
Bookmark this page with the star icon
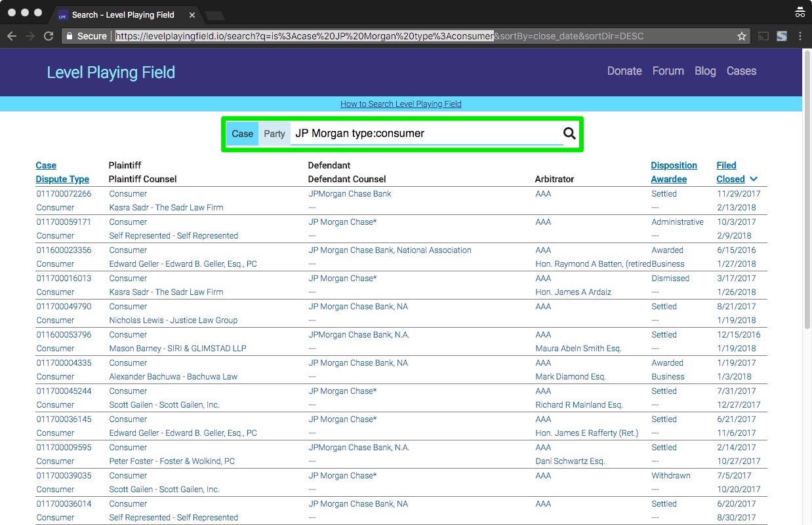[742, 37]
